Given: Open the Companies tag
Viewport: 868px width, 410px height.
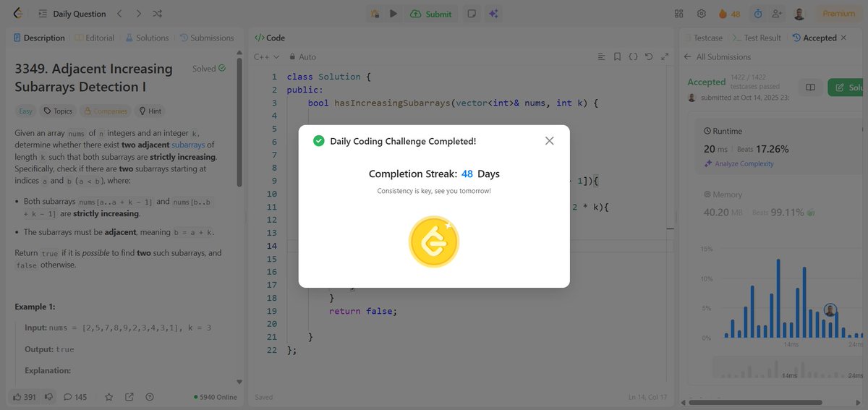Looking at the screenshot, I should (106, 111).
